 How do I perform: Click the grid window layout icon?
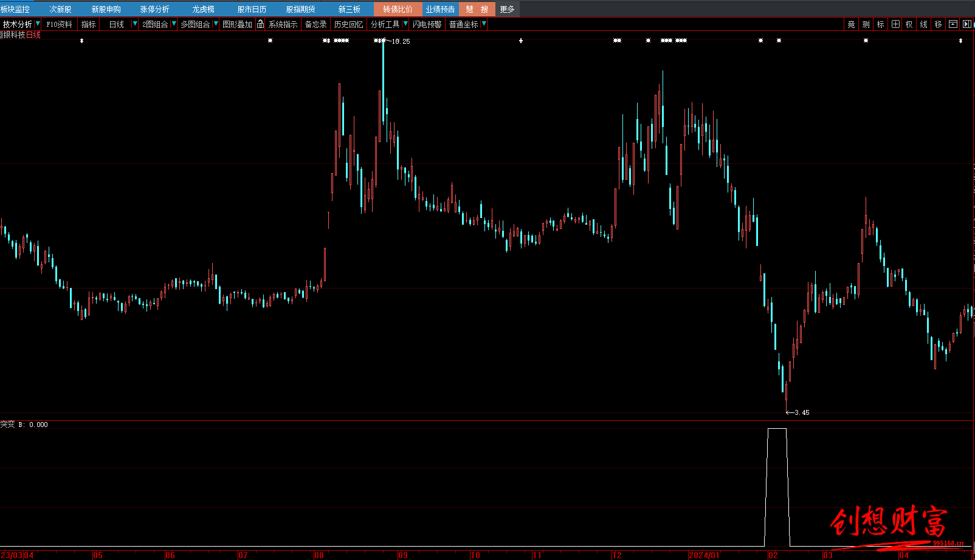click(x=895, y=24)
